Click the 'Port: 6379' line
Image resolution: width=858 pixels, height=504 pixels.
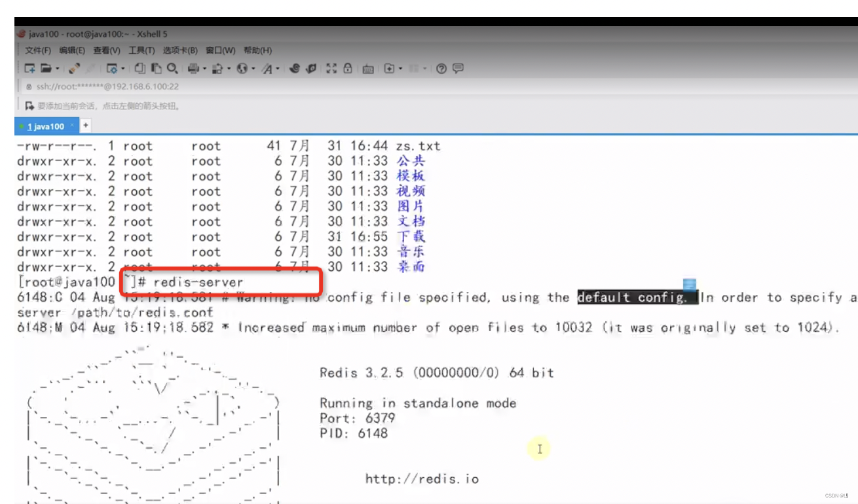[x=358, y=418]
